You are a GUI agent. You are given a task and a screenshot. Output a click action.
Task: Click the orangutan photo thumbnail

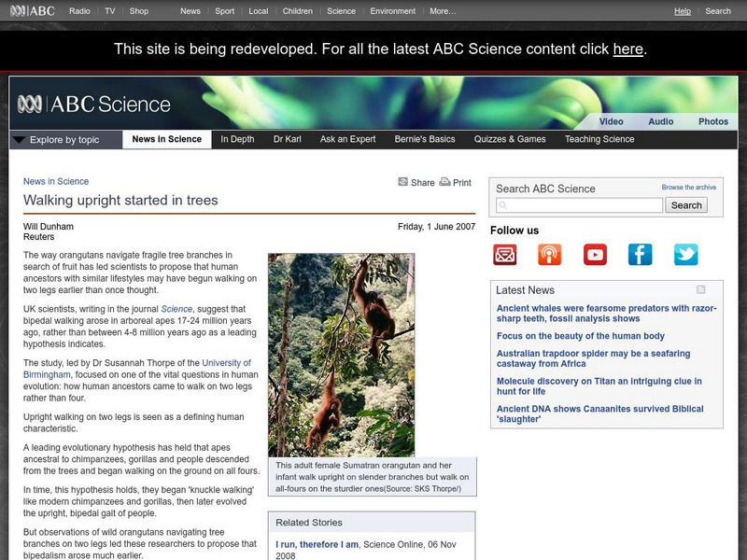tap(341, 355)
